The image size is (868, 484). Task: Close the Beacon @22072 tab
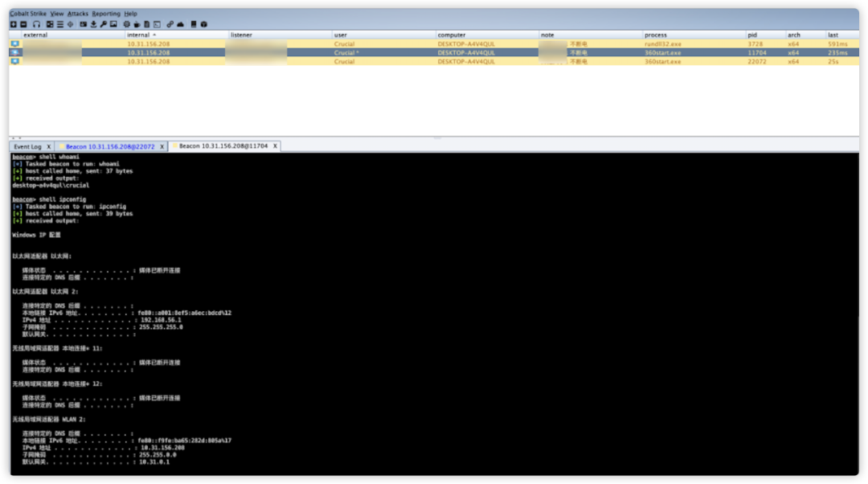coord(162,147)
